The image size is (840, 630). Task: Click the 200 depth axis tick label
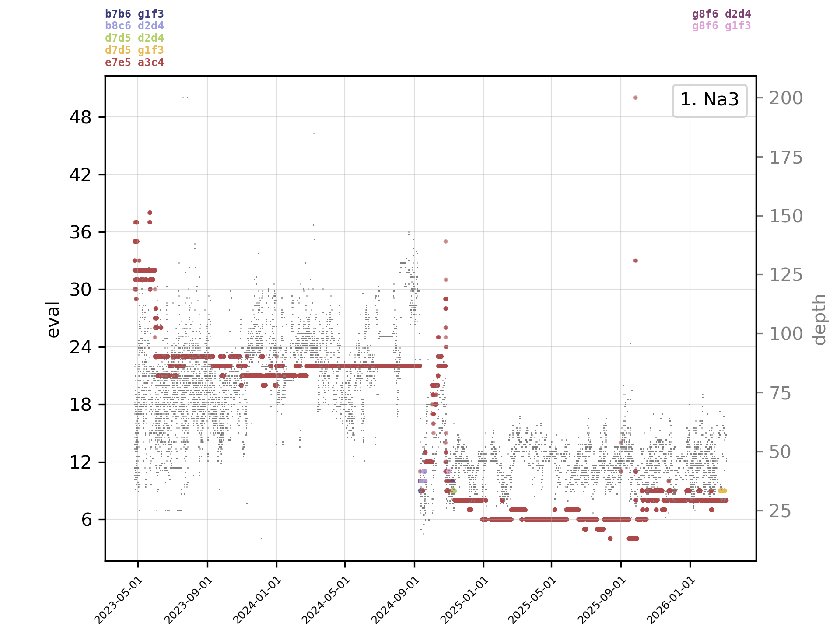pos(786,98)
